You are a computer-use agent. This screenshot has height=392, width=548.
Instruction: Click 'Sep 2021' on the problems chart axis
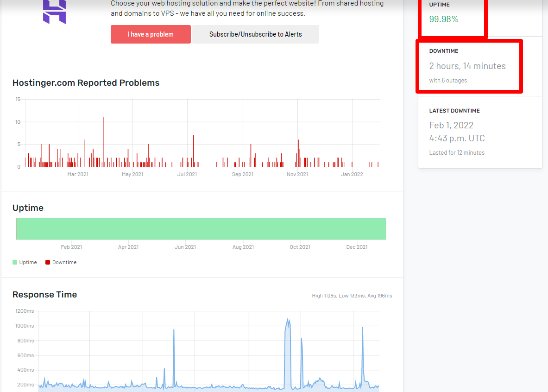[243, 174]
